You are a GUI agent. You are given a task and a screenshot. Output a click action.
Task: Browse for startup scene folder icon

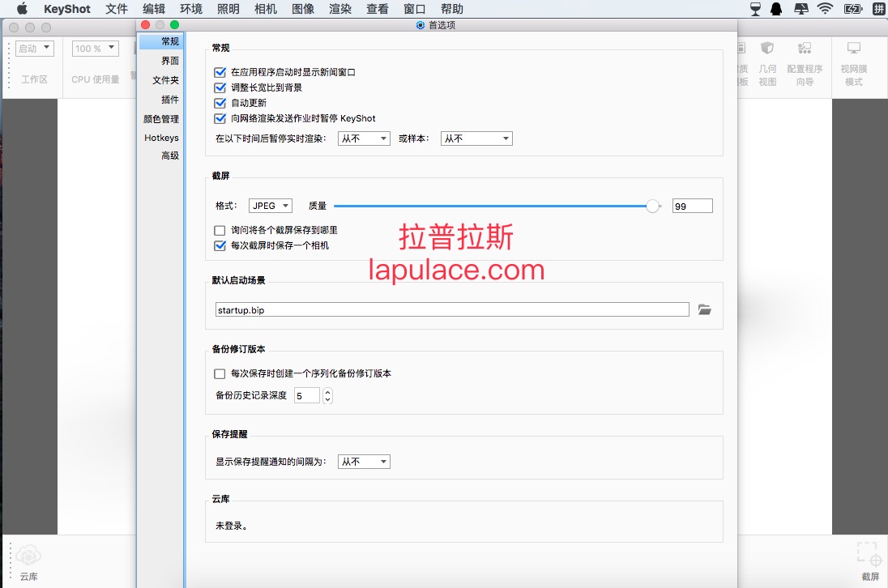pyautogui.click(x=705, y=309)
